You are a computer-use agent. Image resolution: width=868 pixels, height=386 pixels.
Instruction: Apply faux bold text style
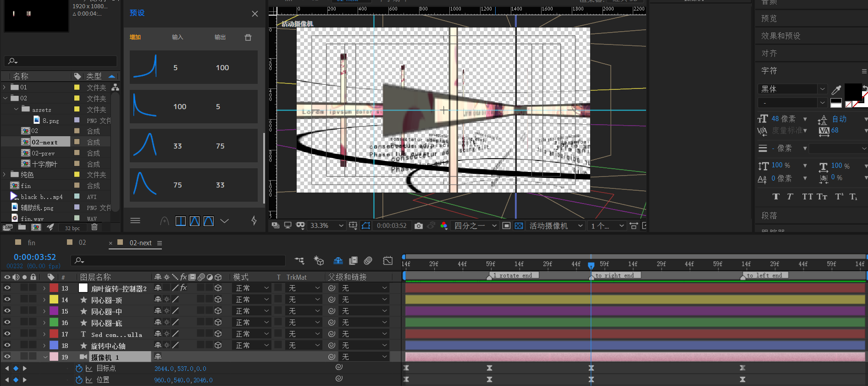tap(776, 197)
